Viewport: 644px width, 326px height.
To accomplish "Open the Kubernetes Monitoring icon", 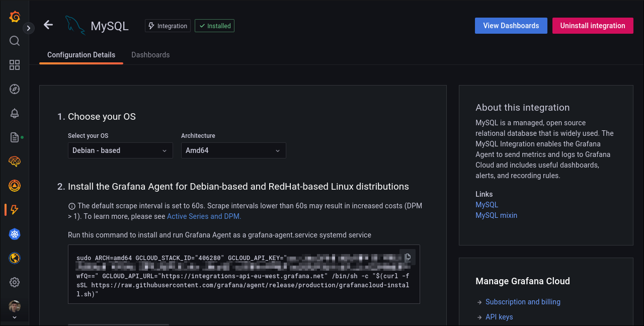I will (14, 234).
